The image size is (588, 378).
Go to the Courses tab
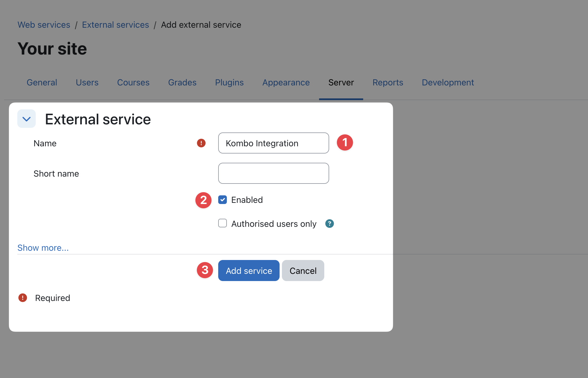tap(133, 83)
